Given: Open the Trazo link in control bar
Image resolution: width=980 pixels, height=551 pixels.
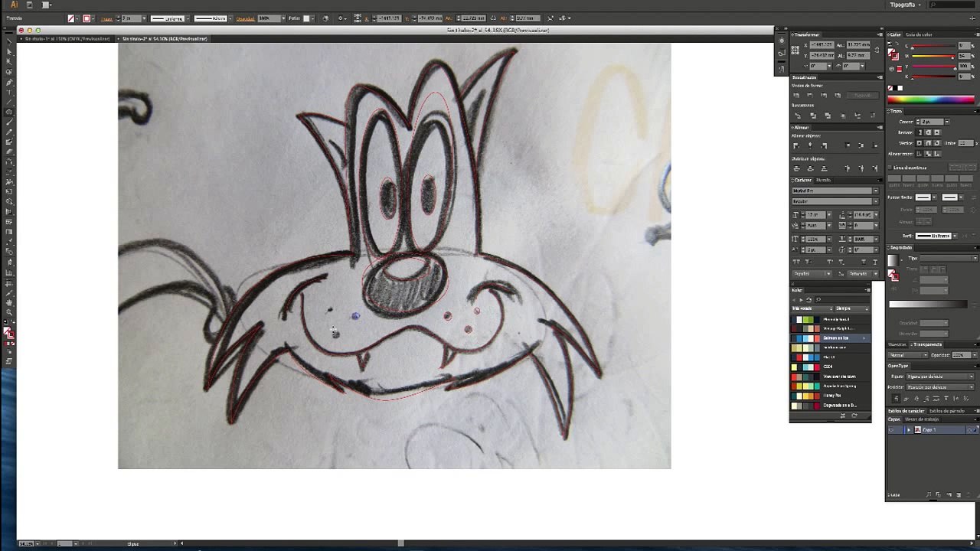Looking at the screenshot, I should click(107, 18).
